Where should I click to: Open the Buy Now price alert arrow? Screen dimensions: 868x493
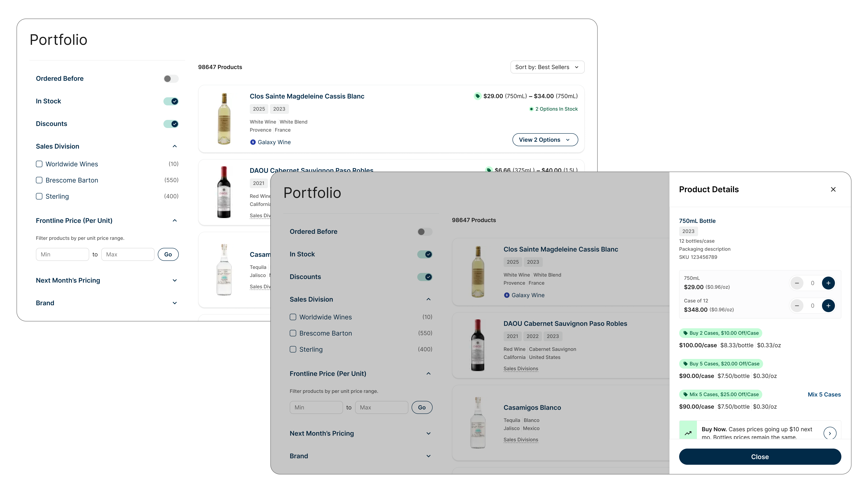pos(829,433)
